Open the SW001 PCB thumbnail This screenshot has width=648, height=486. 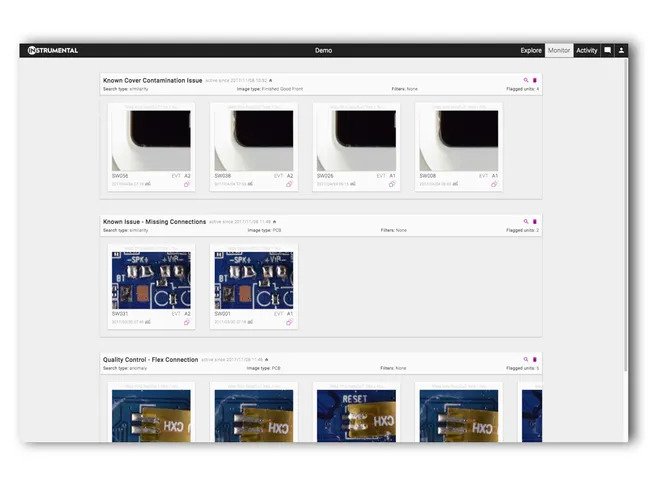click(254, 280)
